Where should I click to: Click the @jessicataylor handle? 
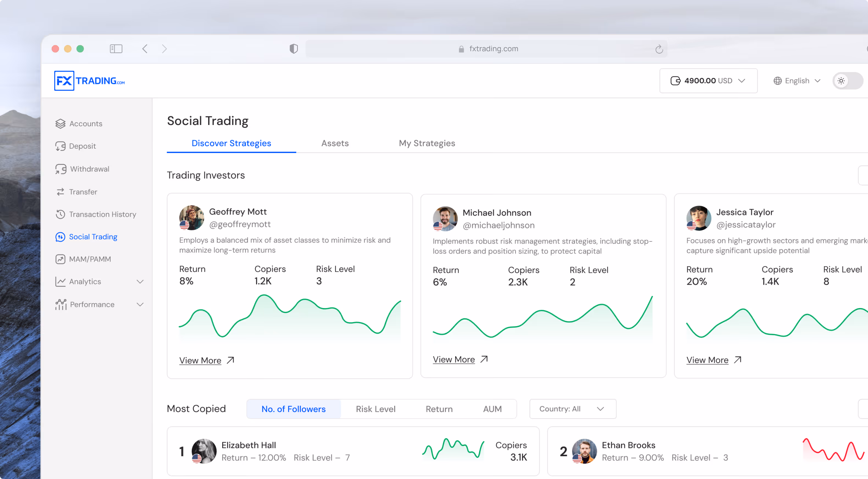[x=746, y=224]
